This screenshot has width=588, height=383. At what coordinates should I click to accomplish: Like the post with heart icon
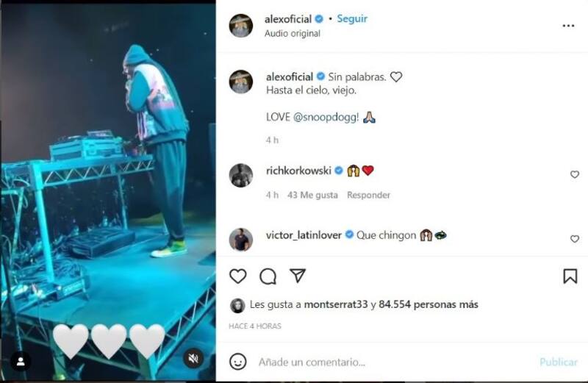237,276
